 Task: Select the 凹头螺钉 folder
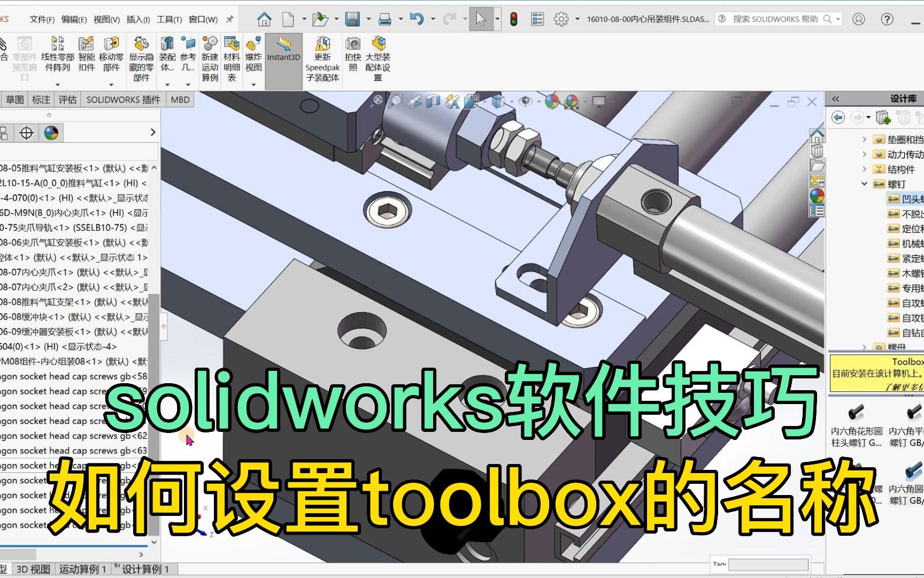(906, 199)
